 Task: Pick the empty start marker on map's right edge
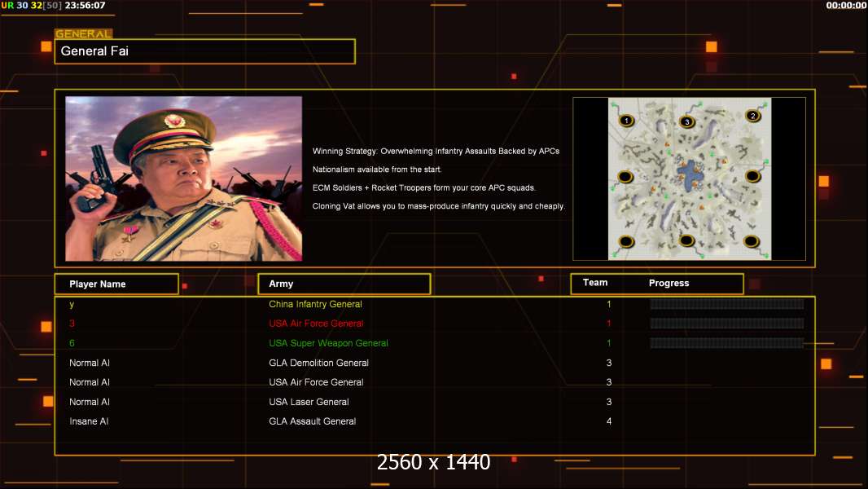click(x=752, y=176)
